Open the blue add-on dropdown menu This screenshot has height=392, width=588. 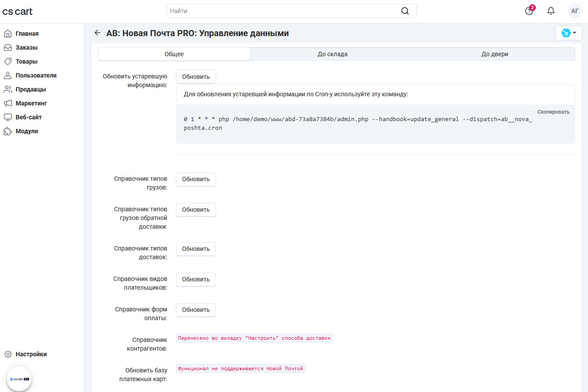[568, 33]
